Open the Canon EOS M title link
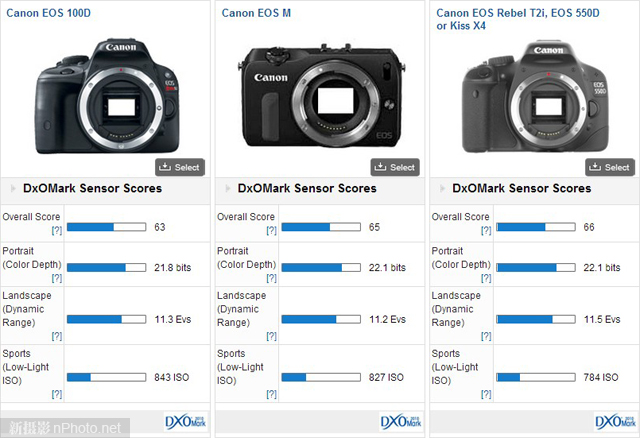Viewport: 640px width, 438px height. (x=256, y=13)
